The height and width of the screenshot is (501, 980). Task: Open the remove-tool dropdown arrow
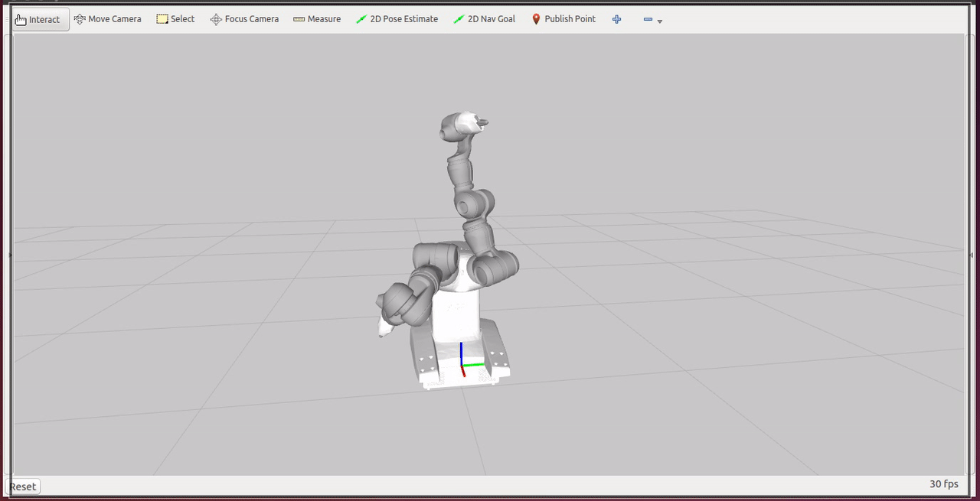click(x=659, y=22)
